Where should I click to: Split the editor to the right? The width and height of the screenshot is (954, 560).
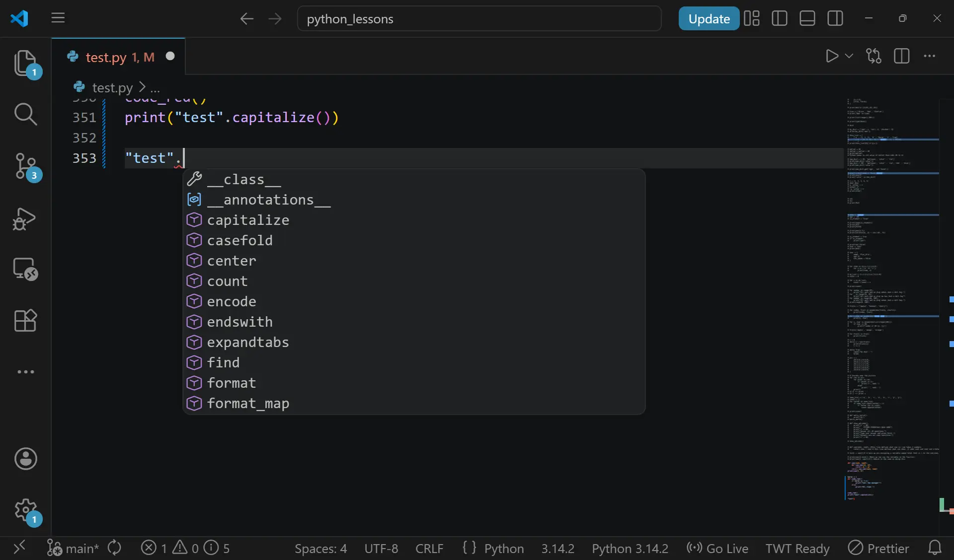[x=901, y=56]
